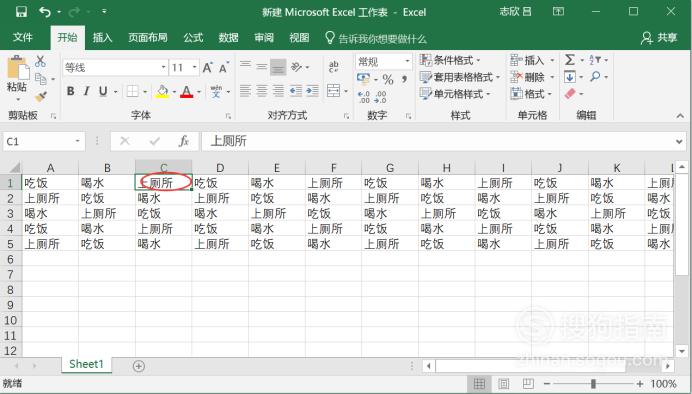Viewport: 692px width, 394px height.
Task: Click the Copy icon under scissors
Action: pyautogui.click(x=41, y=79)
